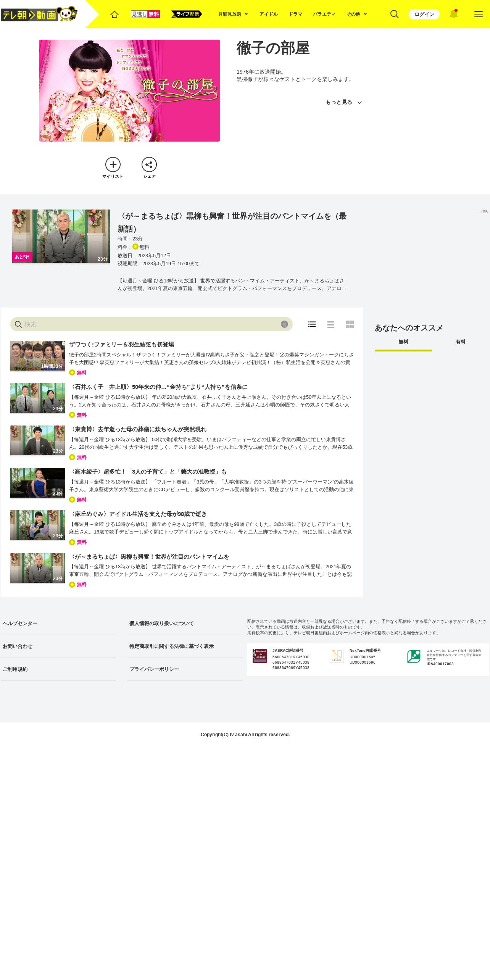The image size is (490, 980).
Task: Click 無料 badge on ザワつく episode
Action: point(78,373)
